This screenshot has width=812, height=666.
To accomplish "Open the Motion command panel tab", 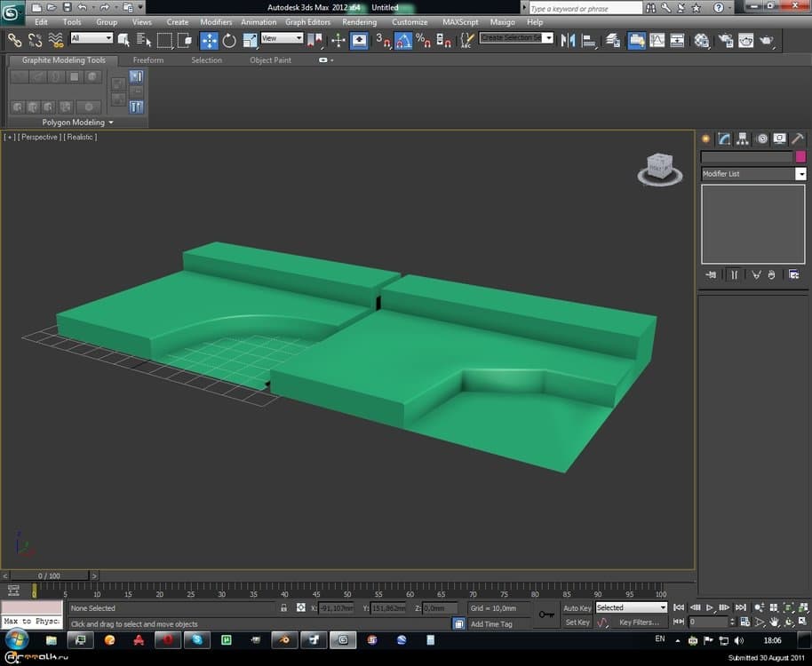I will [761, 139].
